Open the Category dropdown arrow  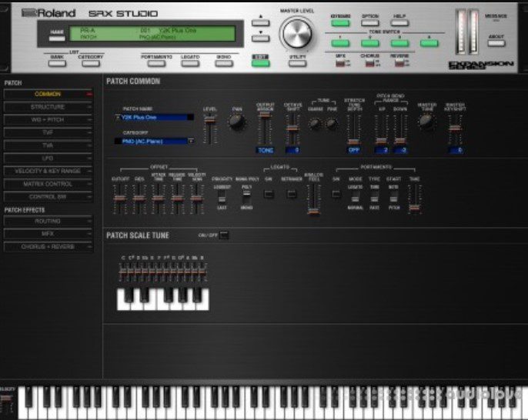tap(191, 141)
